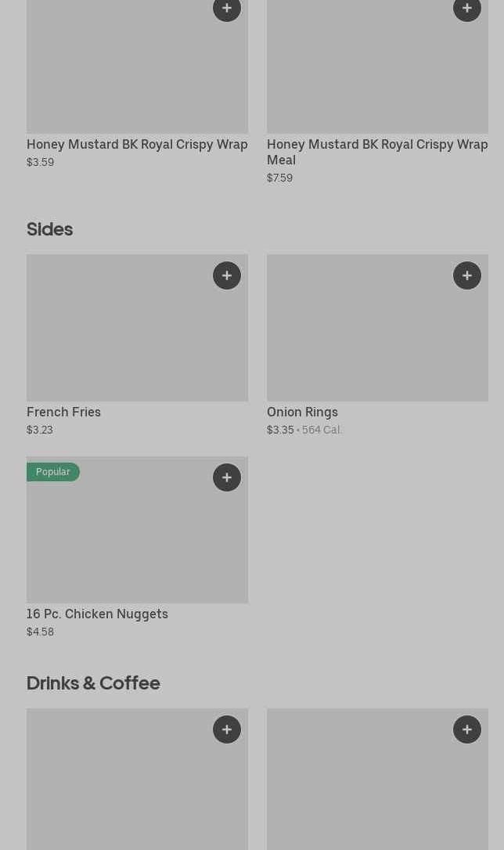Open French Fries item image
This screenshot has height=850, width=504.
[137, 337]
